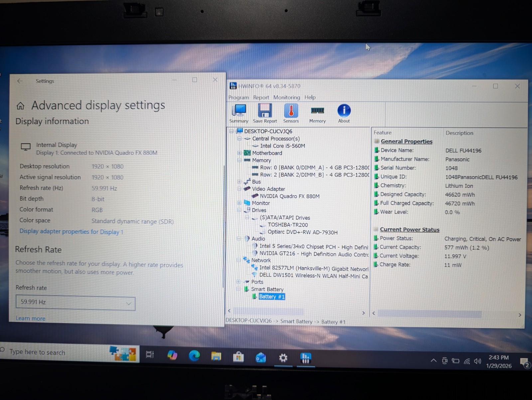Click the Current Capacity 577 mWh value
The height and width of the screenshot is (400, 532).
466,248
